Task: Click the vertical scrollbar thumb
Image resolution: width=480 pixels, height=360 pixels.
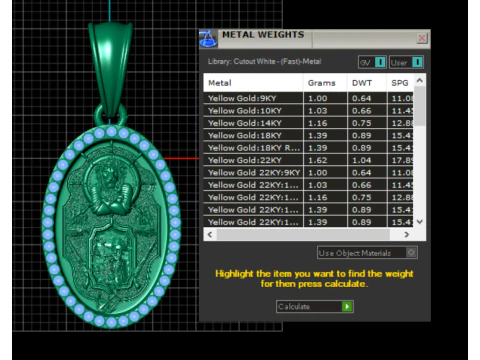Action: [420, 106]
